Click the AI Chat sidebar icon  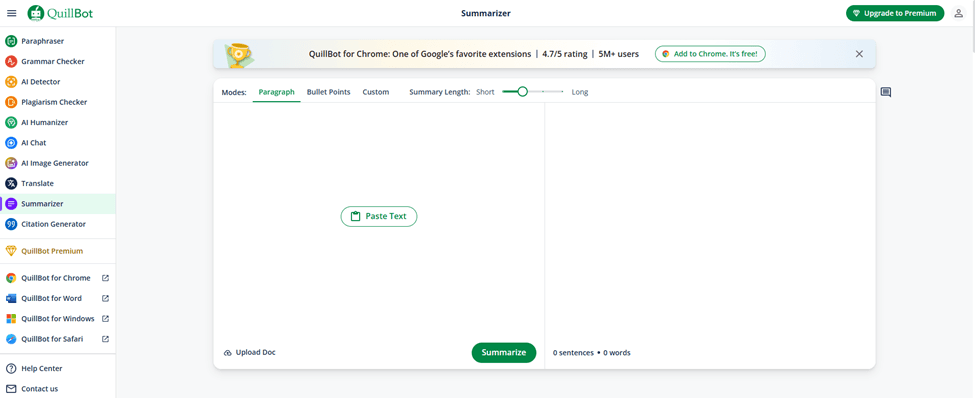pos(11,143)
